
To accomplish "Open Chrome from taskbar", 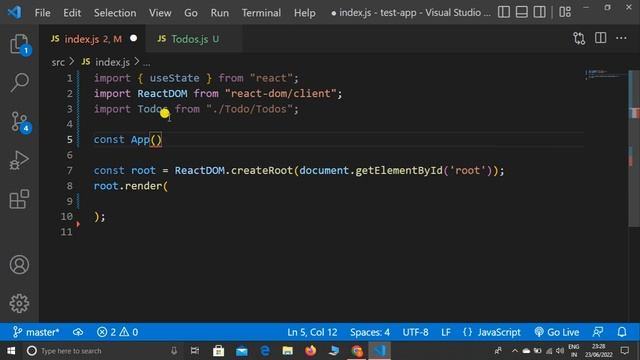I will [357, 351].
